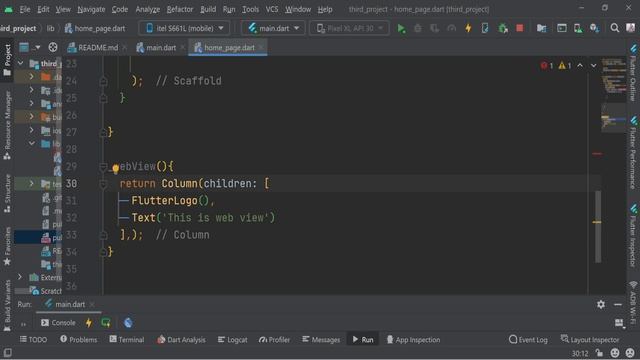Select opened file target icon in Project

(53, 47)
